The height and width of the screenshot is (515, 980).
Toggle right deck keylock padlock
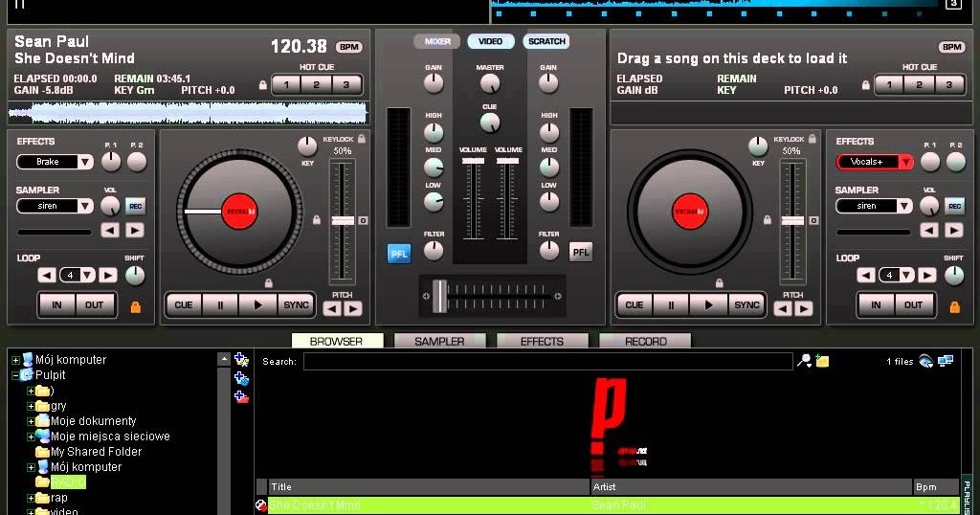tap(812, 139)
